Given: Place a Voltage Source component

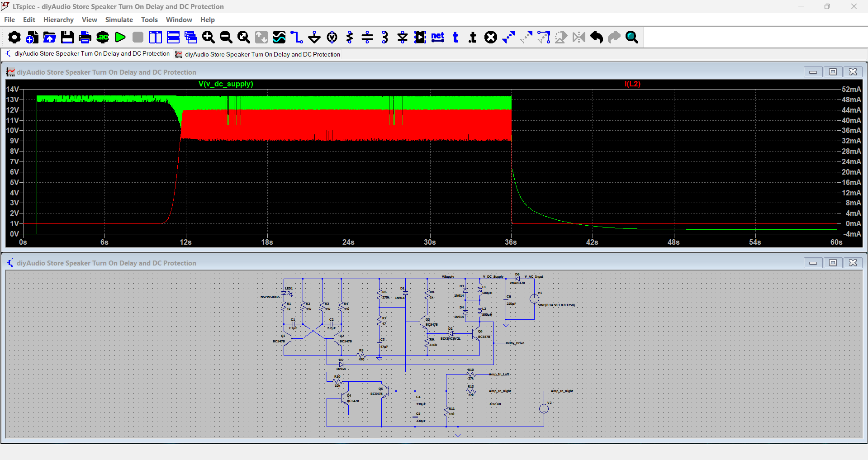Looking at the screenshot, I should tap(332, 37).
